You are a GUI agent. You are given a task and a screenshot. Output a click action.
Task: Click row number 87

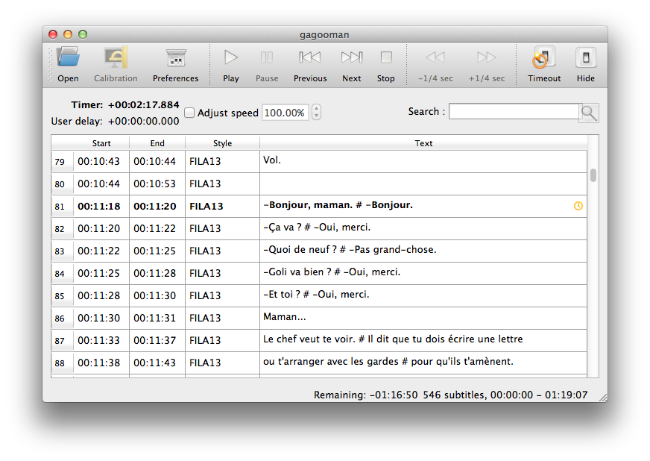[x=60, y=341]
